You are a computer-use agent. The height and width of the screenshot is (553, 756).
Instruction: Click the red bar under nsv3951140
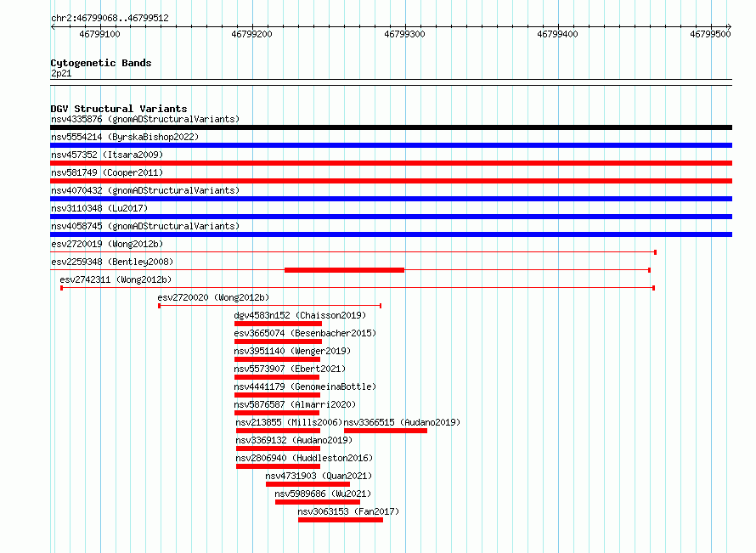(277, 359)
